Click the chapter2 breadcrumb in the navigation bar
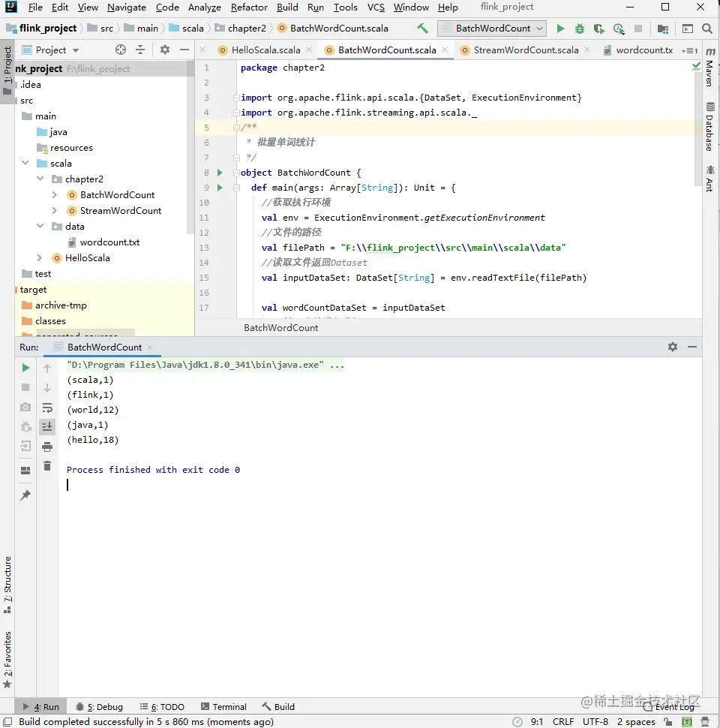Screen dimensions: 720x728 pyautogui.click(x=241, y=29)
